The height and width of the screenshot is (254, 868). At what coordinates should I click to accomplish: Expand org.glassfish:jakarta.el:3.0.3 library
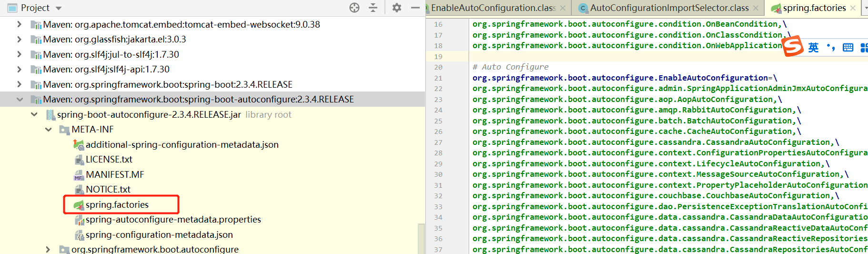(x=19, y=39)
